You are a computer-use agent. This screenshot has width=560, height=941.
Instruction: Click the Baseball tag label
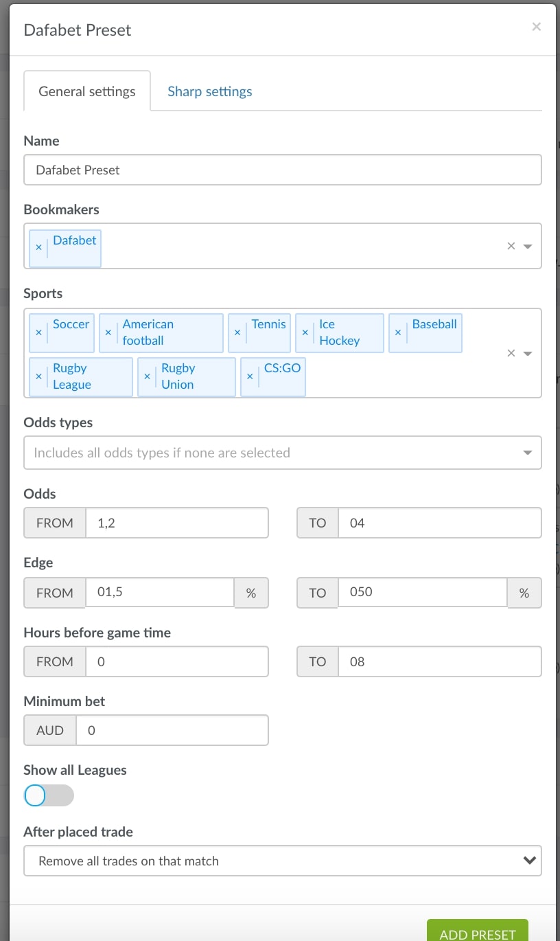(434, 324)
